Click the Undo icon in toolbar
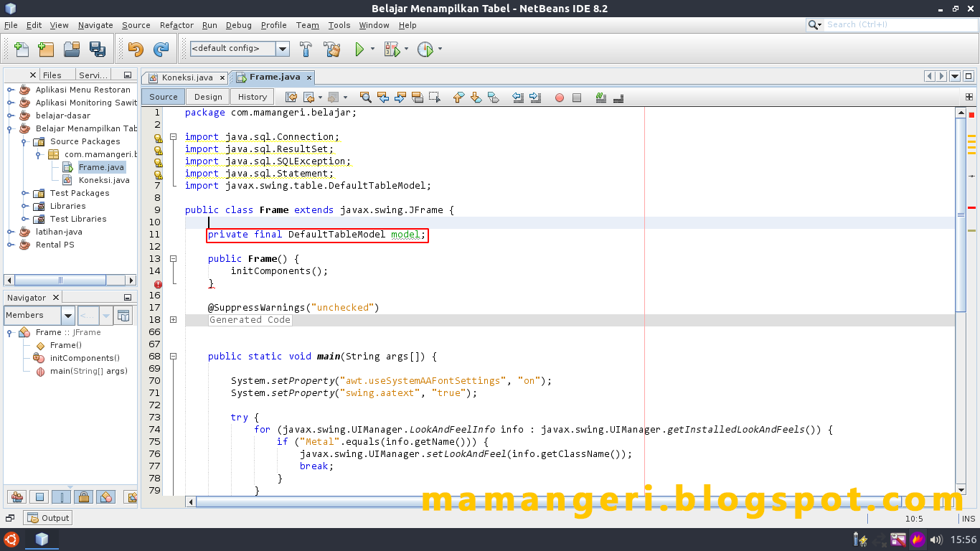The width and height of the screenshot is (980, 551). tap(136, 49)
